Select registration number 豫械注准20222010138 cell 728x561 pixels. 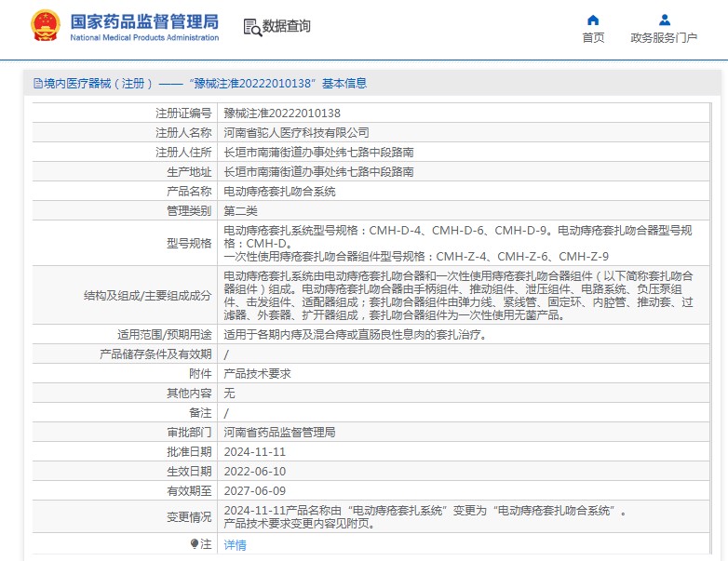pyautogui.click(x=282, y=114)
